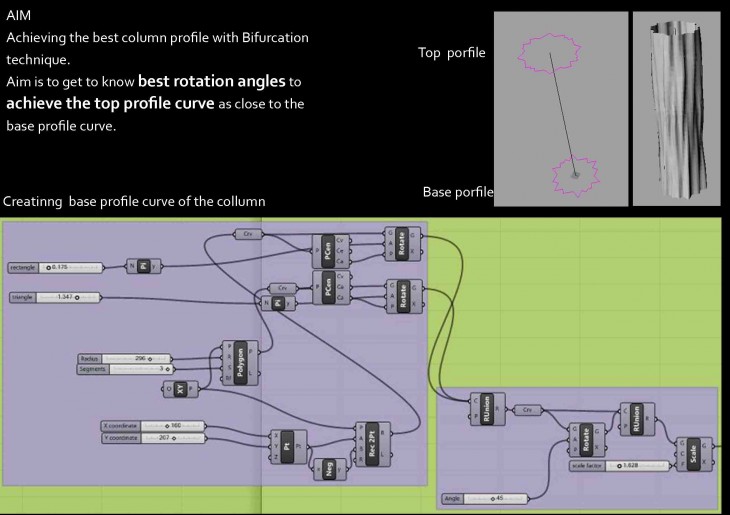Select the Polygon component node
This screenshot has height=515, width=730.
tap(238, 361)
